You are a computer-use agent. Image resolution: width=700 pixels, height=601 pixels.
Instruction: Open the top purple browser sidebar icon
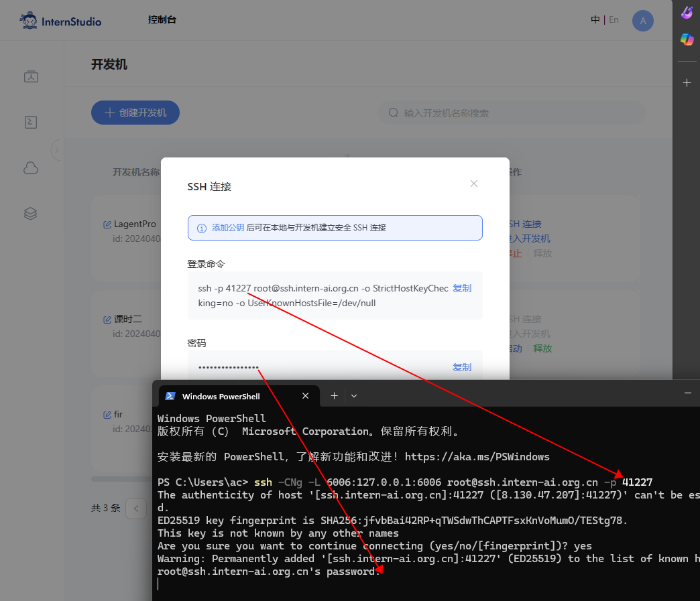[x=687, y=13]
